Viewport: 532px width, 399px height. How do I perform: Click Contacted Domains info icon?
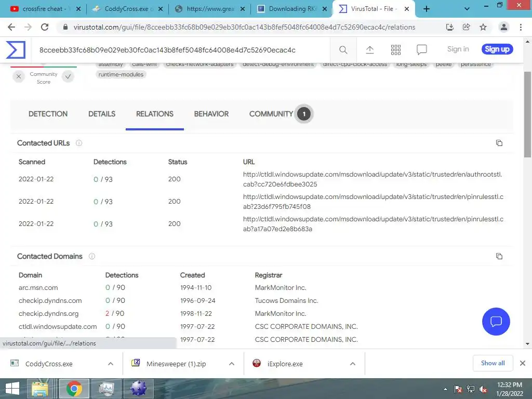[92, 256]
